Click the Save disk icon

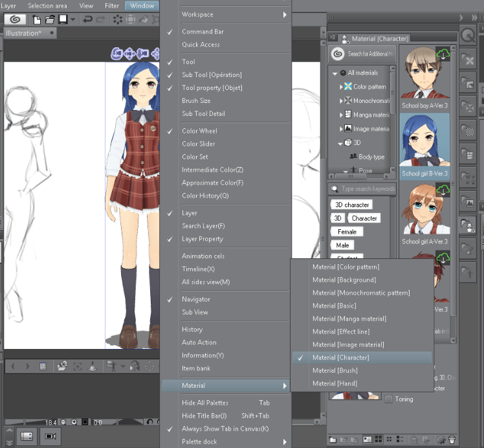pos(63,19)
